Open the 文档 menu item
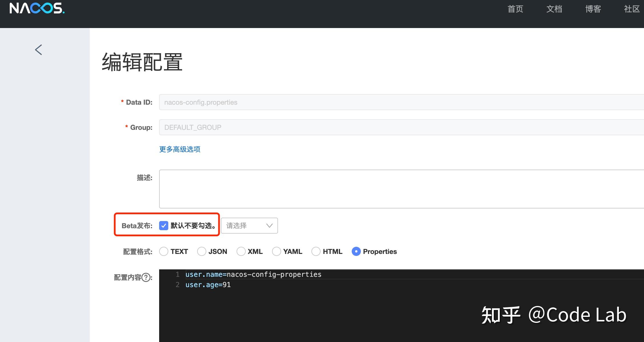The image size is (644, 342). tap(554, 9)
